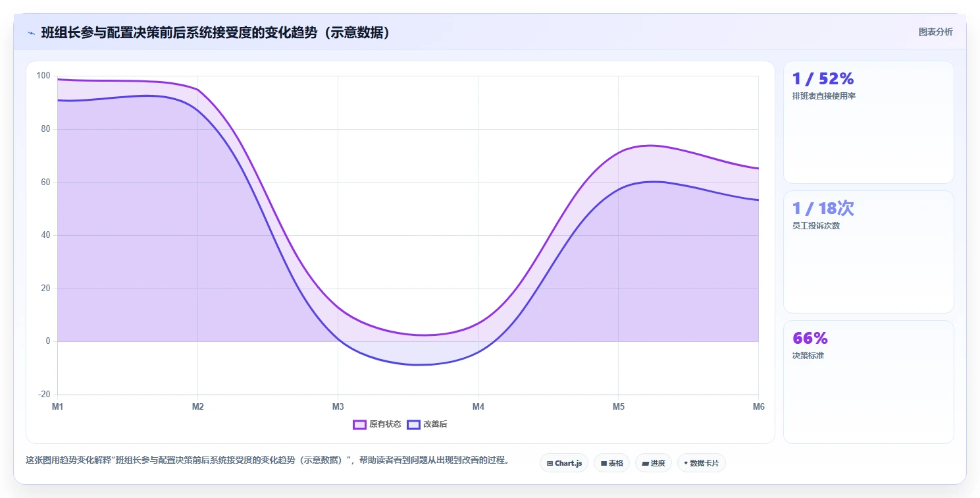Click the chart title 班组长参与配置决策前后
This screenshot has height=498, width=980.
point(216,32)
